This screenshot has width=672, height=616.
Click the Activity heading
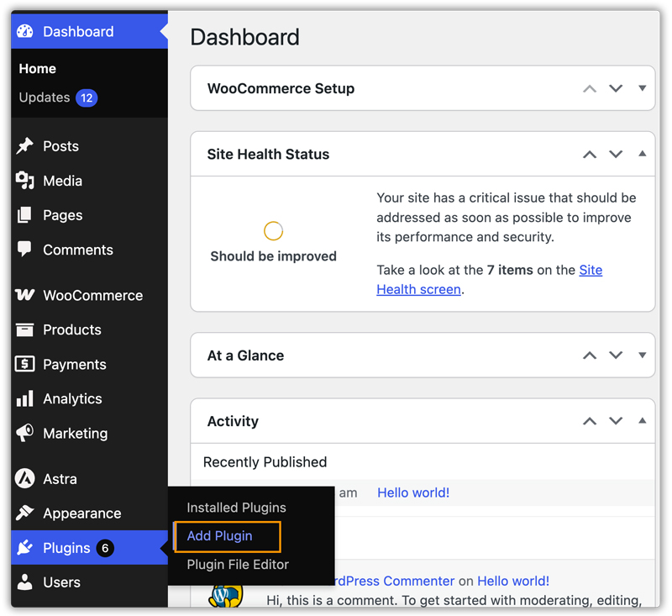233,421
